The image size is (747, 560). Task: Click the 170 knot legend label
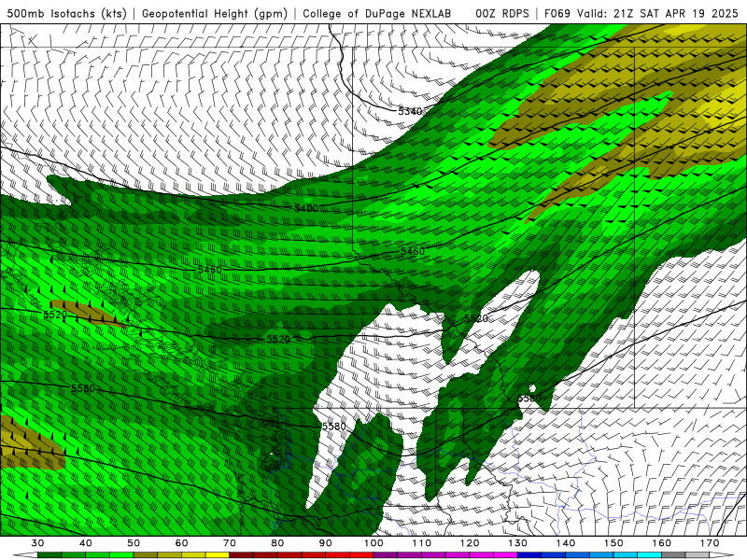710,543
